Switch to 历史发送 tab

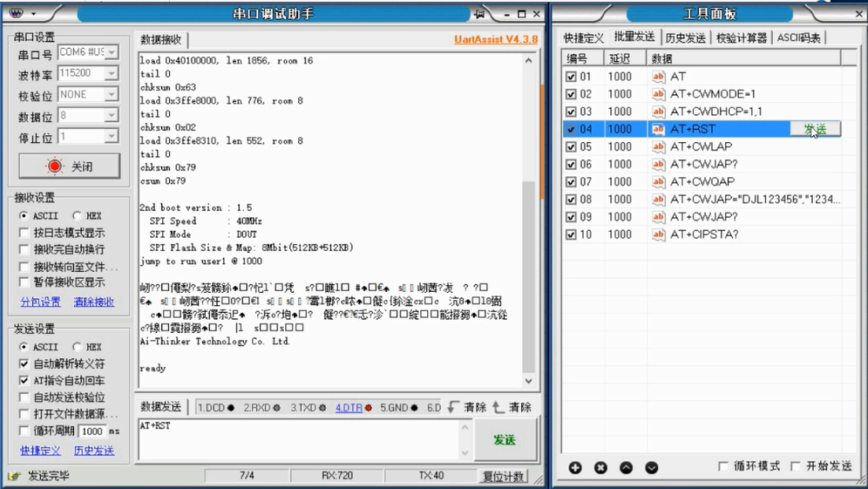click(x=685, y=37)
